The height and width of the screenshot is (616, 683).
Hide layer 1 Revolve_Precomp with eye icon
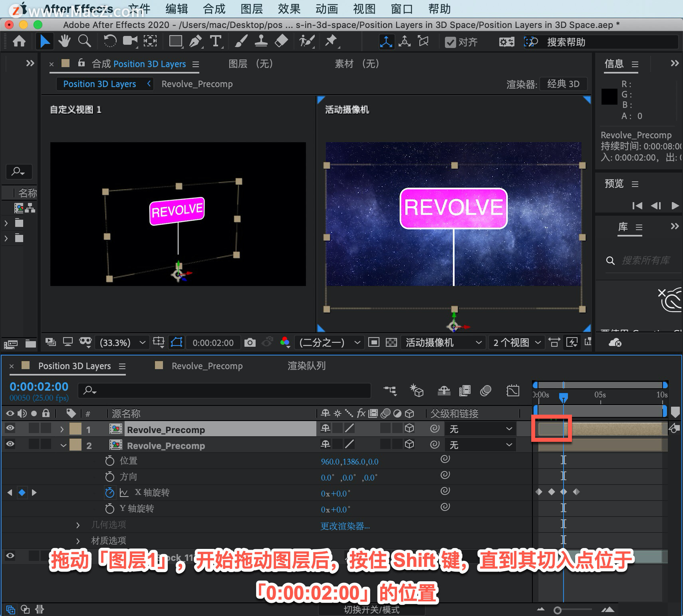tap(10, 428)
